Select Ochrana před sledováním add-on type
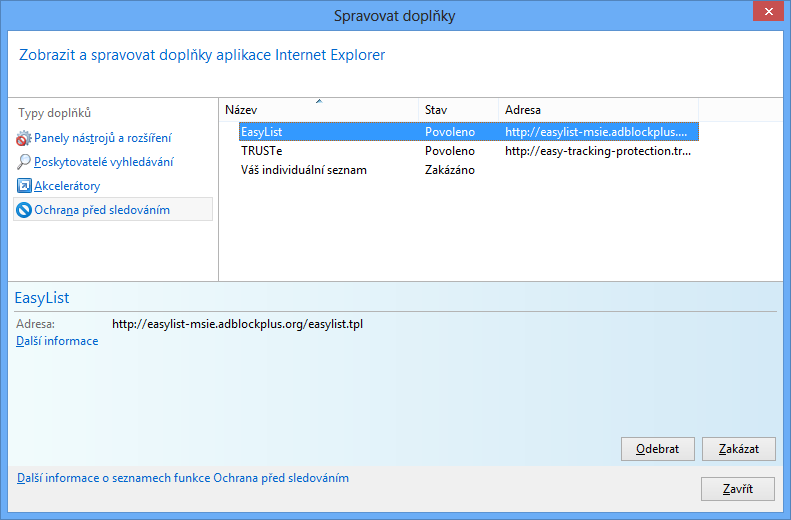The height and width of the screenshot is (520, 791). (x=101, y=210)
